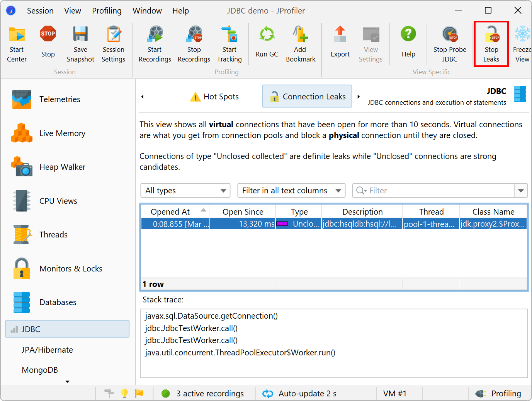Click the ThreadPoolExecutor$Worker.run() stack line
The height and width of the screenshot is (401, 532).
240,353
